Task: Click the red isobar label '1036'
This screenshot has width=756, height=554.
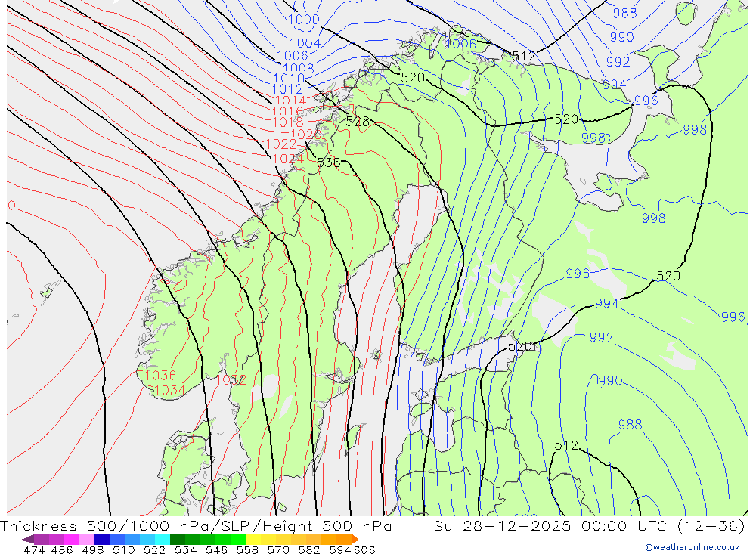Action: [x=160, y=375]
